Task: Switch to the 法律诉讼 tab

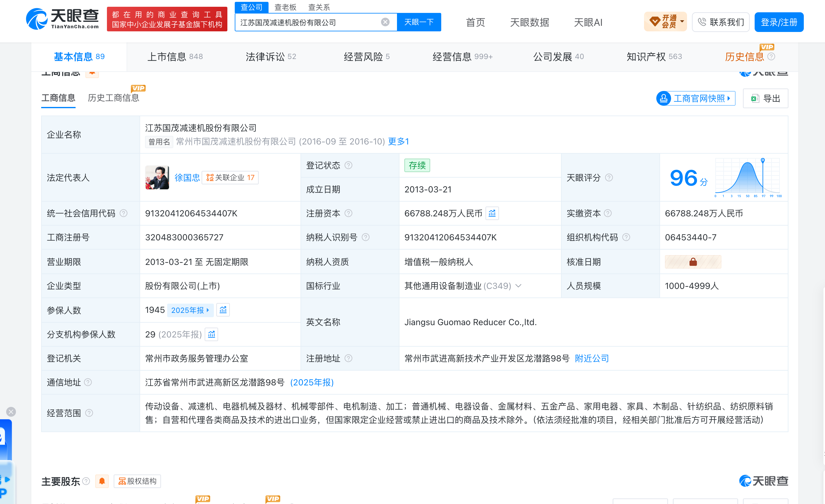Action: (x=270, y=57)
